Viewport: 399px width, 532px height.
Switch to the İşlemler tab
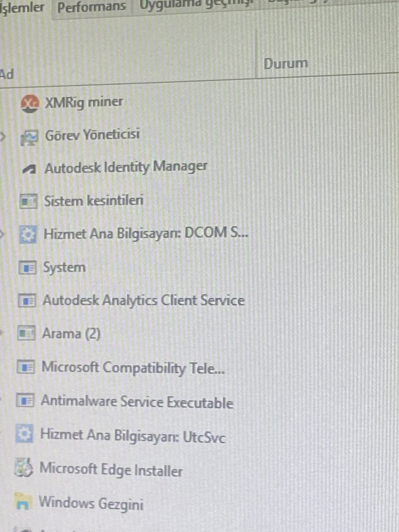tap(22, 7)
